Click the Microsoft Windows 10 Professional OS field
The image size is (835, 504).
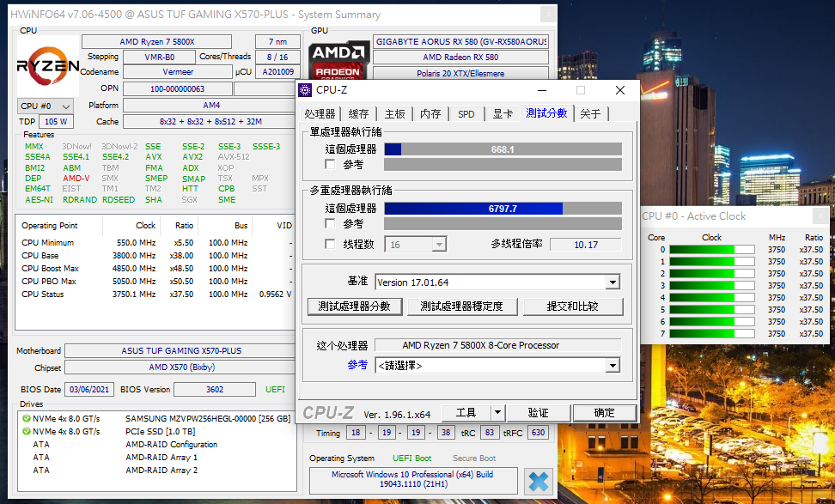click(x=412, y=479)
